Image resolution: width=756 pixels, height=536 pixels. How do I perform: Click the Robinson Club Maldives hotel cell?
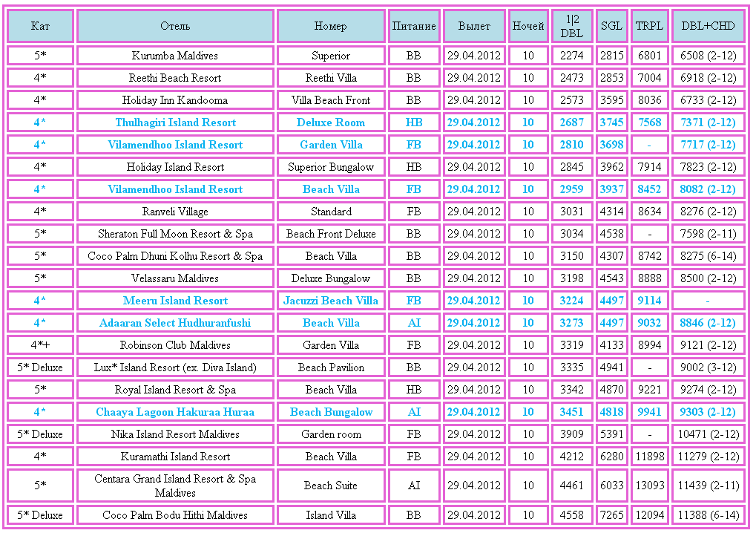[175, 345]
